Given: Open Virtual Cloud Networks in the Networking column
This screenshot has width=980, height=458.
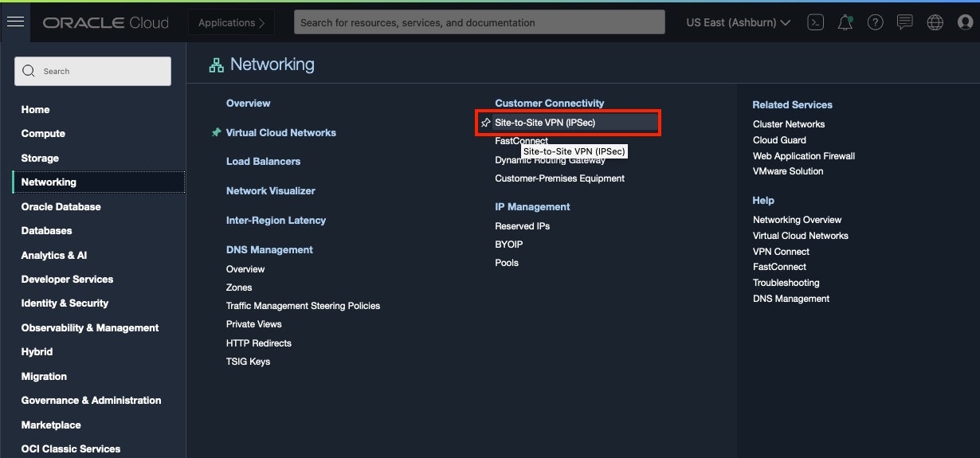Looking at the screenshot, I should point(281,133).
